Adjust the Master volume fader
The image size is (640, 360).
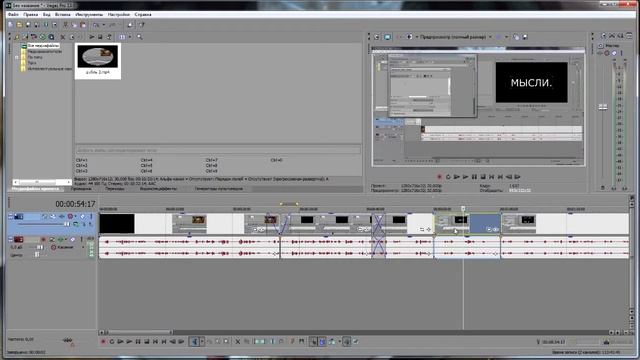pos(602,107)
